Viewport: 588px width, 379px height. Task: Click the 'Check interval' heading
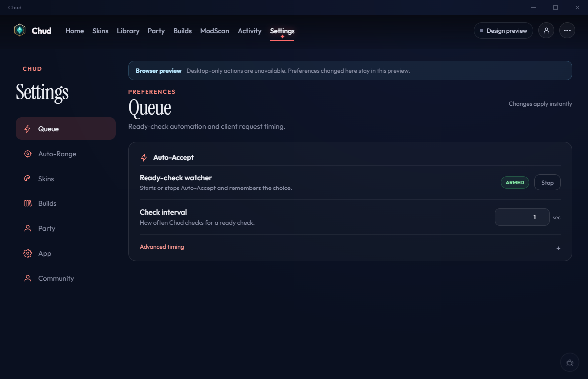coord(163,212)
